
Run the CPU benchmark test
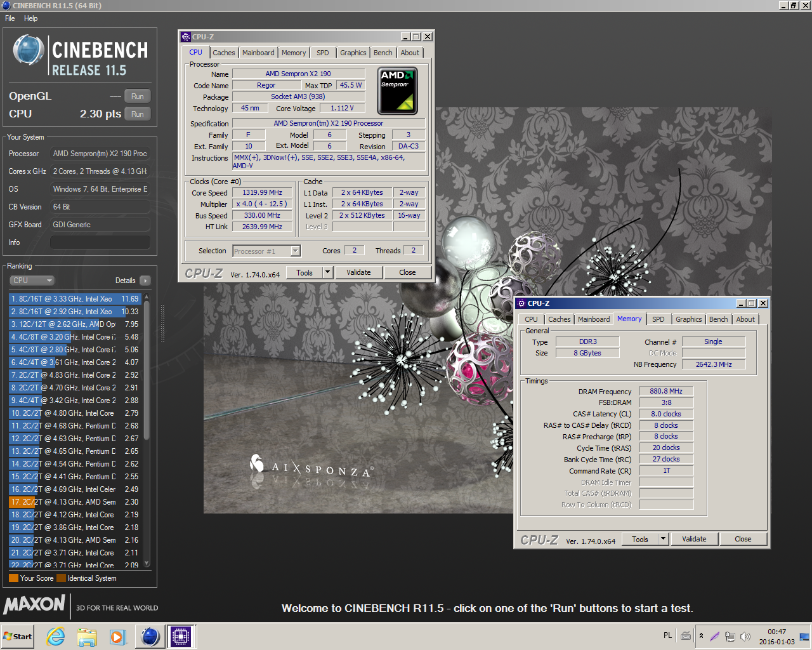click(x=138, y=114)
